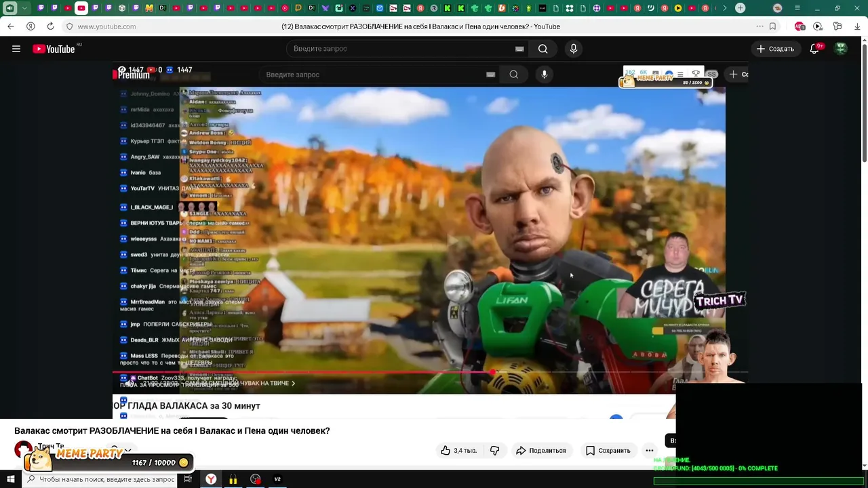The image size is (868, 488).
Task: Open the Трич channel avatar
Action: (x=23, y=449)
